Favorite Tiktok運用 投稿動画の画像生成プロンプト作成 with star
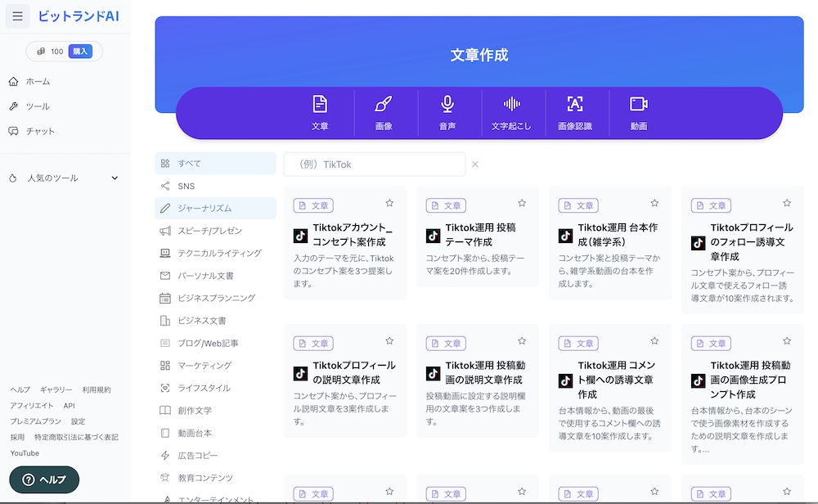 (787, 340)
